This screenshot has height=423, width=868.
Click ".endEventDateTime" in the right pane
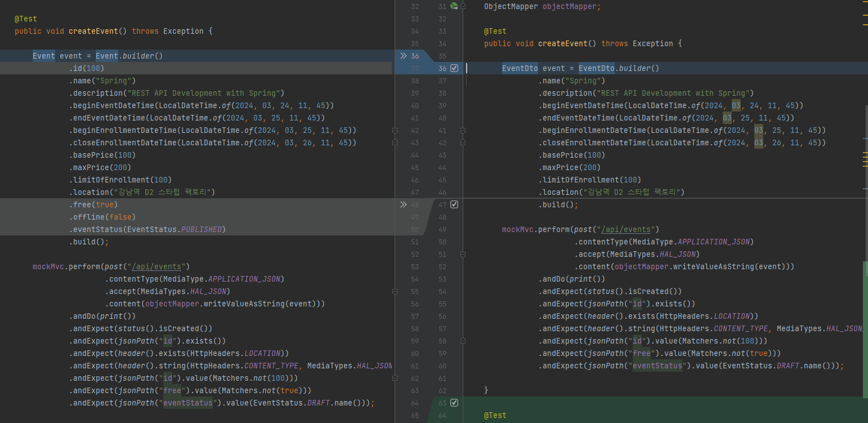click(576, 118)
